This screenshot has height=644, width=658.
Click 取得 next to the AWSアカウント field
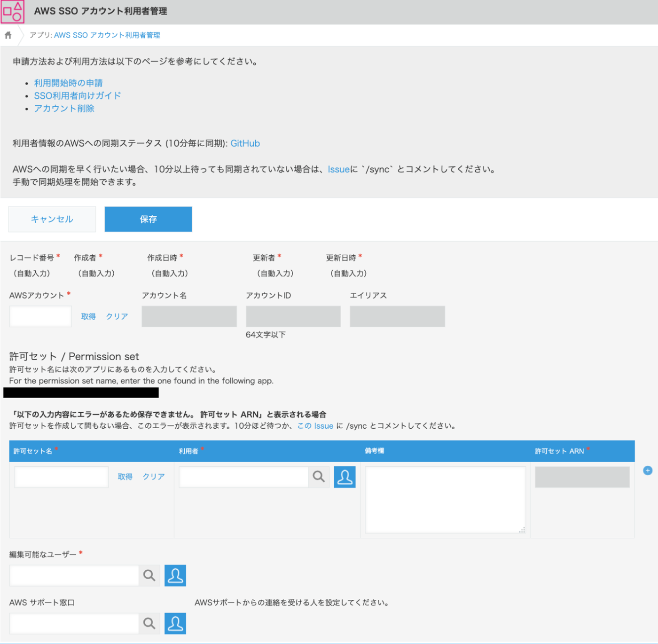click(x=88, y=317)
